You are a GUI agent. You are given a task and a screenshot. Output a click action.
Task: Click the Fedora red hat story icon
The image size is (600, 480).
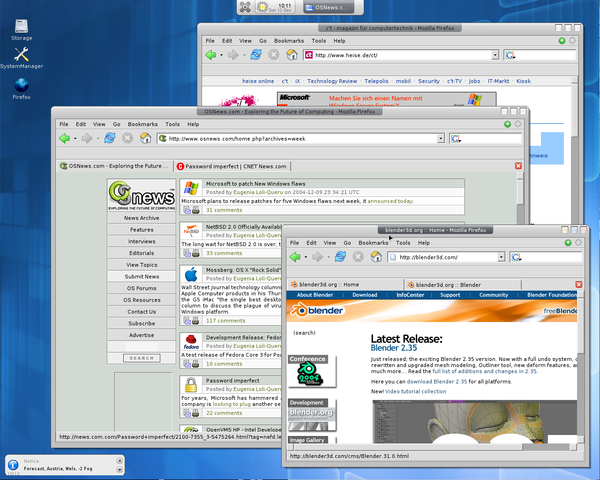click(x=191, y=342)
